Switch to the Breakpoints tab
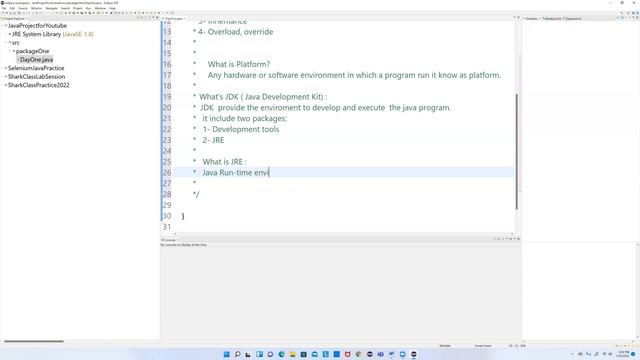The image size is (640, 360). [x=552, y=18]
